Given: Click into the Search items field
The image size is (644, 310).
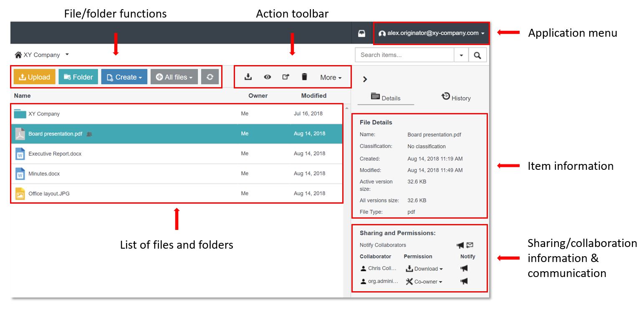Looking at the screenshot, I should (x=404, y=55).
